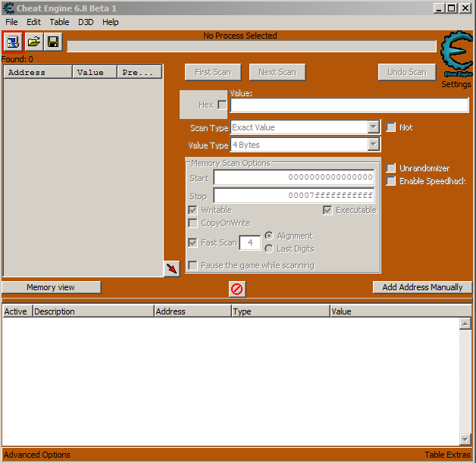The height and width of the screenshot is (463, 476).
Task: Click Address column header in address table
Action: [193, 311]
